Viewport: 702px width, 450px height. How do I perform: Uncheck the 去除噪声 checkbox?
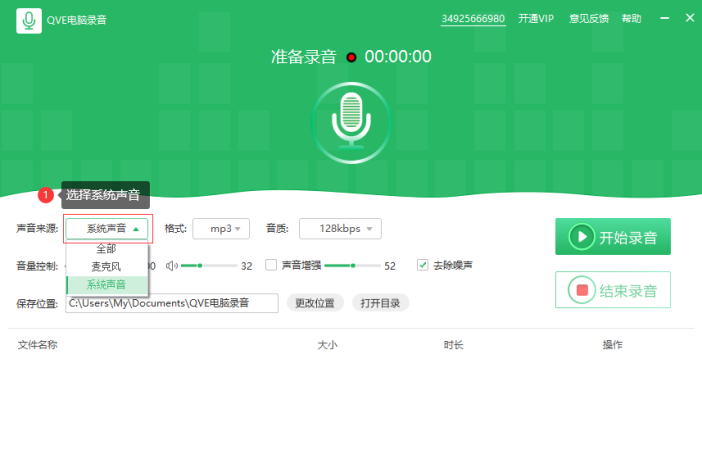coord(422,265)
